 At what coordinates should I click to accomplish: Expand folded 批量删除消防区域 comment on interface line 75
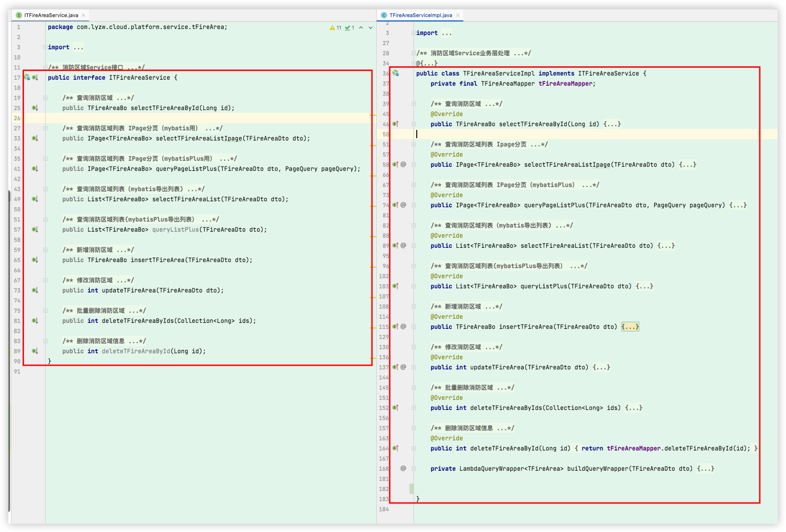(x=45, y=311)
